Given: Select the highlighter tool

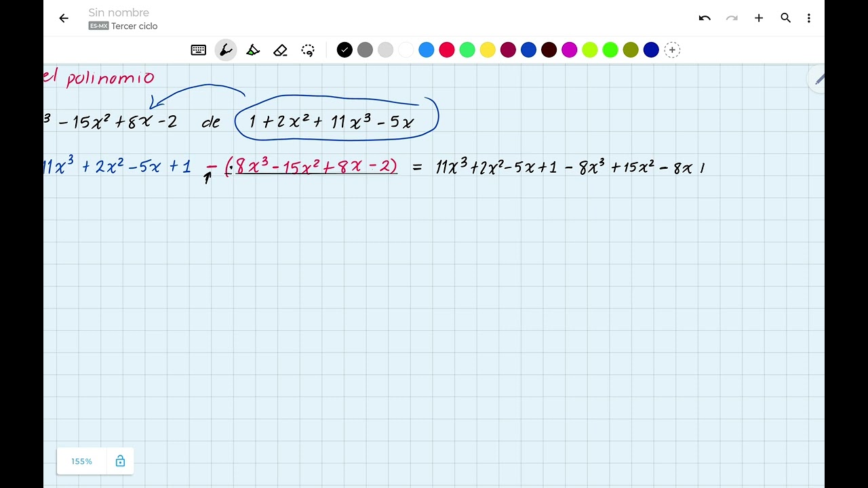Looking at the screenshot, I should click(253, 49).
